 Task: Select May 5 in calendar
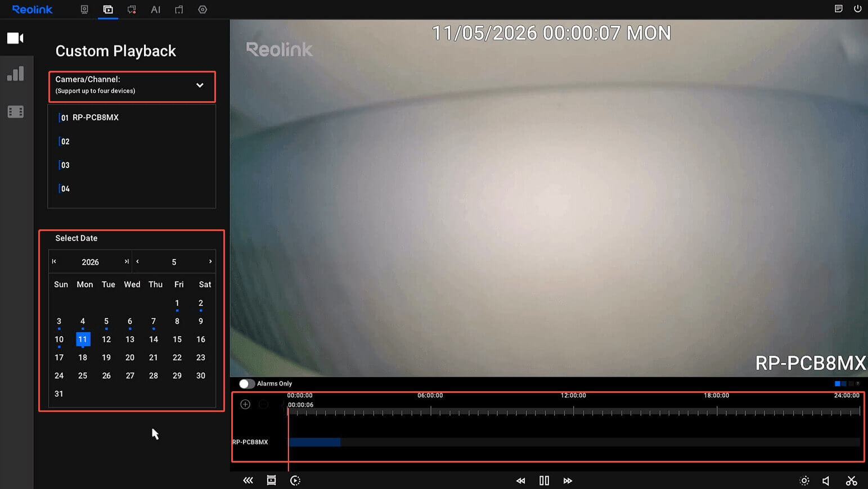click(106, 322)
